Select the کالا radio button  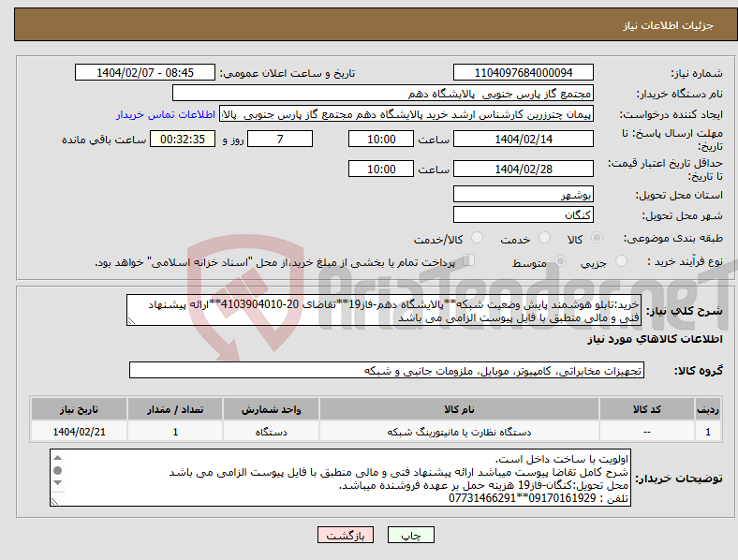[597, 238]
